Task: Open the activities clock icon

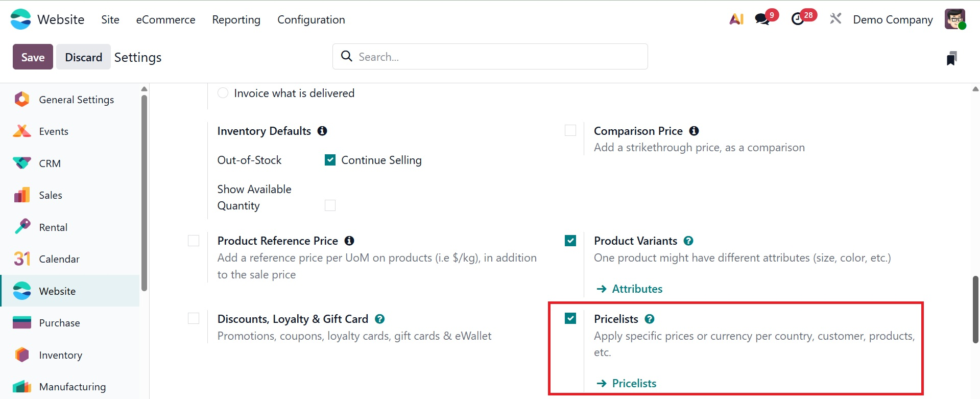Action: point(798,19)
